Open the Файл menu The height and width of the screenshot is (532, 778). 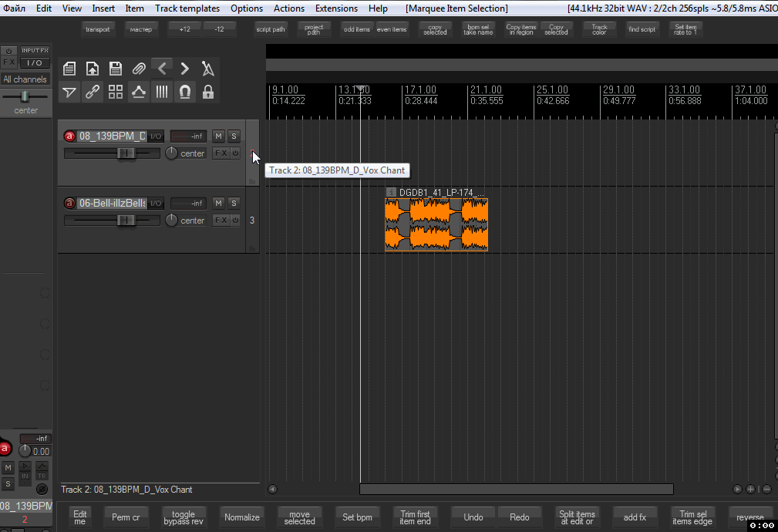pyautogui.click(x=15, y=8)
